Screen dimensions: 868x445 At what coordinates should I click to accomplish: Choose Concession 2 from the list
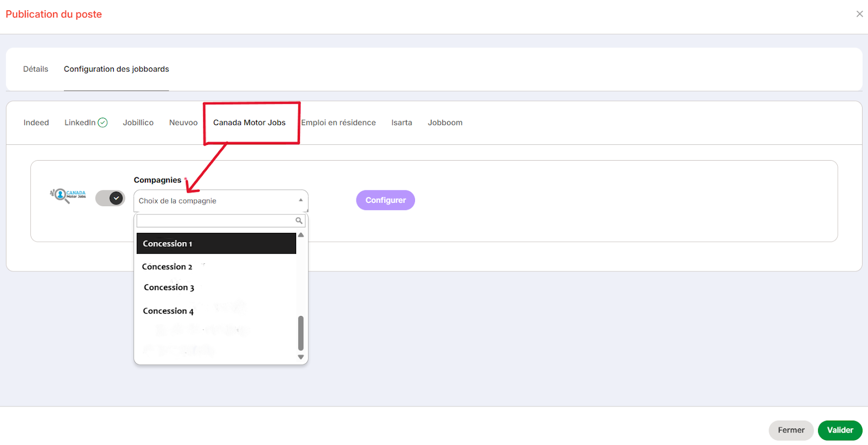tap(167, 266)
